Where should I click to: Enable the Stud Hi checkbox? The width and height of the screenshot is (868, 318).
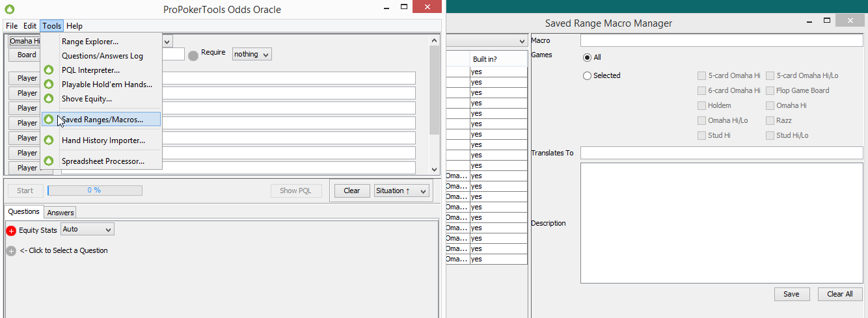(x=701, y=135)
